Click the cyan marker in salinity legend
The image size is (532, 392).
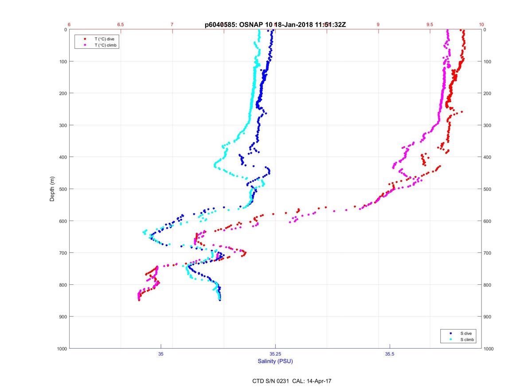click(x=450, y=339)
